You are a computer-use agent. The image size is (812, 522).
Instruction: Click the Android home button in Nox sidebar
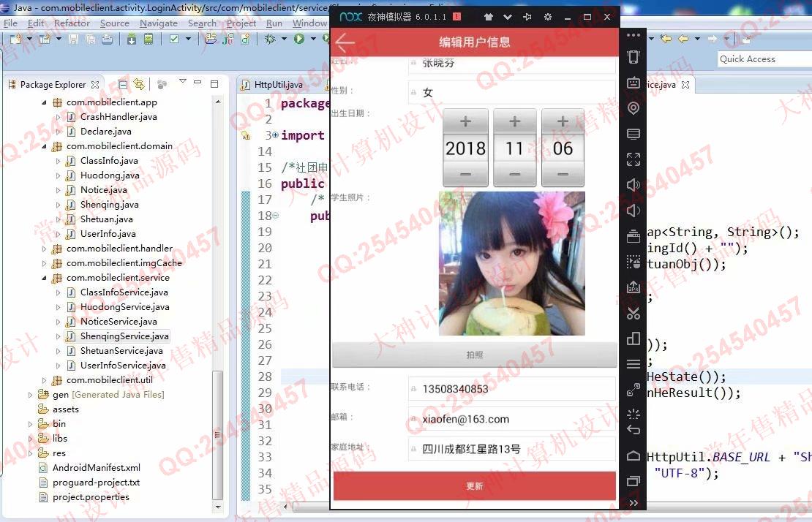tap(634, 455)
